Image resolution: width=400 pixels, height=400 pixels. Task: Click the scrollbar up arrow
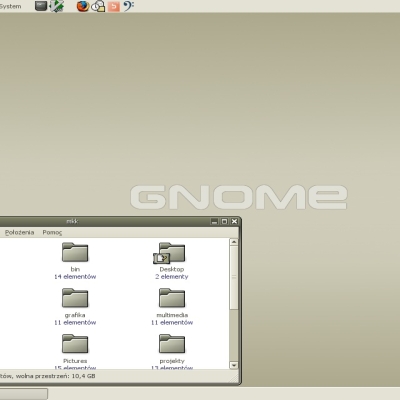[234, 242]
